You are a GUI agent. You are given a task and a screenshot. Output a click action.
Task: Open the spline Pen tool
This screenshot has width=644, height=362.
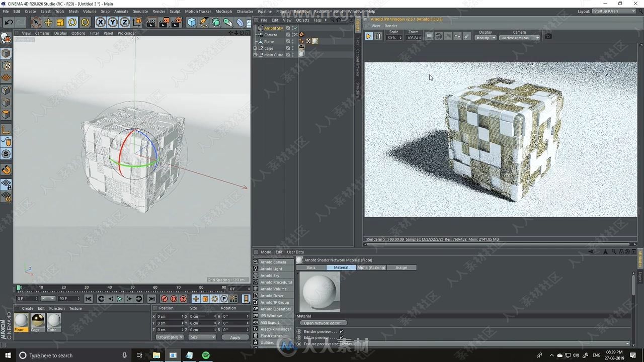(x=204, y=22)
